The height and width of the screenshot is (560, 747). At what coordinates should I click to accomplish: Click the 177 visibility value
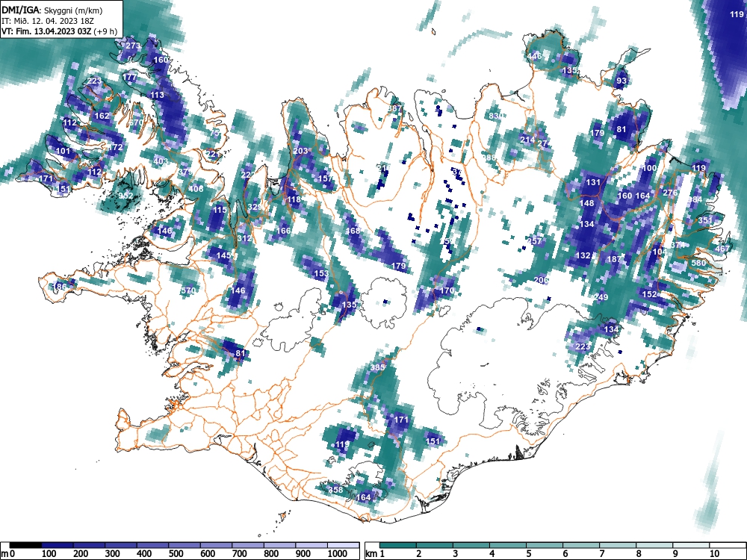129,77
